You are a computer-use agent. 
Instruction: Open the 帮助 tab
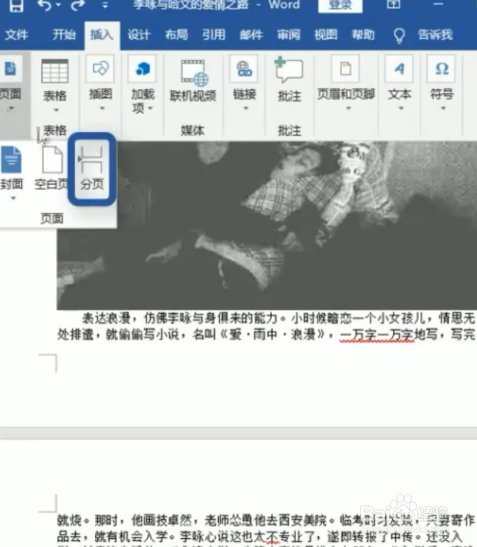point(363,35)
